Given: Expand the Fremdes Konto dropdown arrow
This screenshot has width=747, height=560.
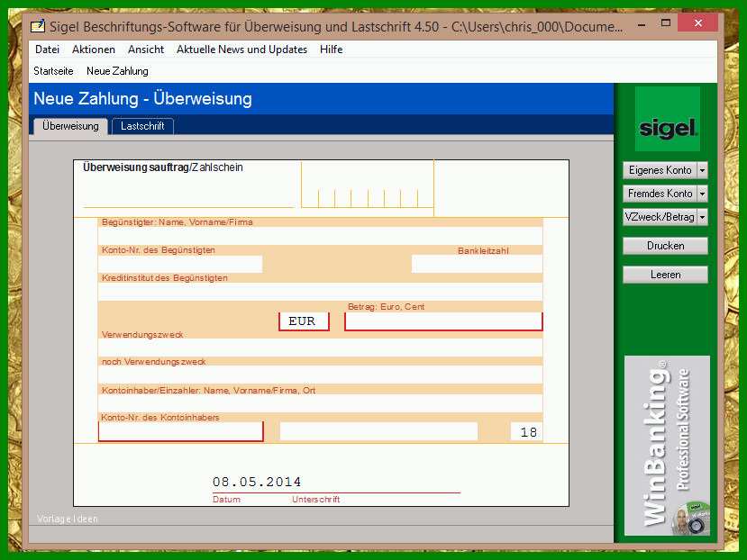Looking at the screenshot, I should tap(702, 194).
